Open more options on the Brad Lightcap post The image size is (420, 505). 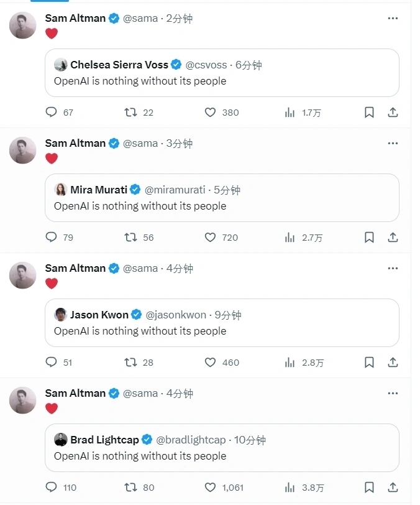coord(393,394)
